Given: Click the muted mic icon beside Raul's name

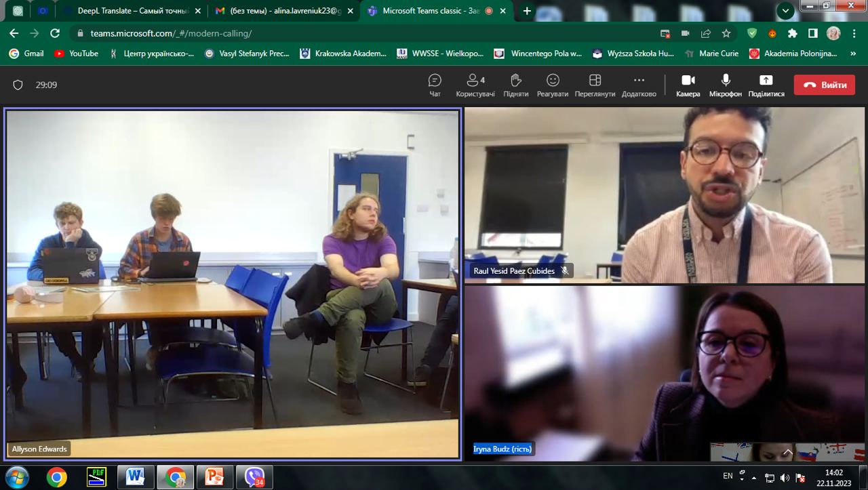Looking at the screenshot, I should click(565, 271).
